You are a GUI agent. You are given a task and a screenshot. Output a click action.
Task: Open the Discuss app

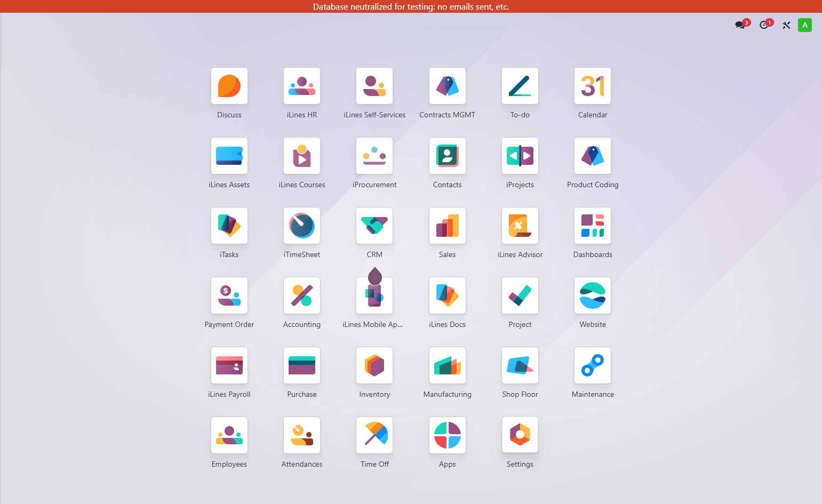pyautogui.click(x=229, y=86)
